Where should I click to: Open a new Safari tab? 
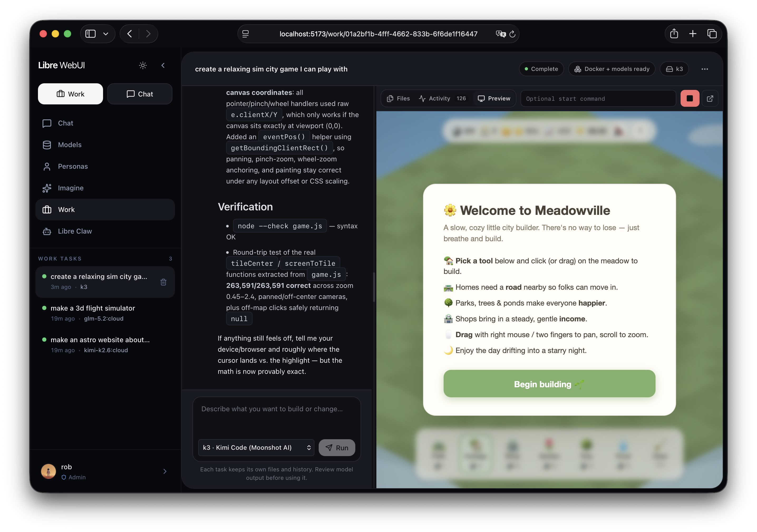[x=693, y=34]
